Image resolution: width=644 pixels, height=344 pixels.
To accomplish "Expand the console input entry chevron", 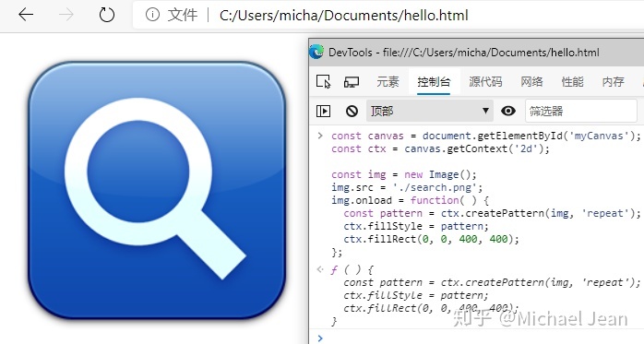I will pos(320,136).
